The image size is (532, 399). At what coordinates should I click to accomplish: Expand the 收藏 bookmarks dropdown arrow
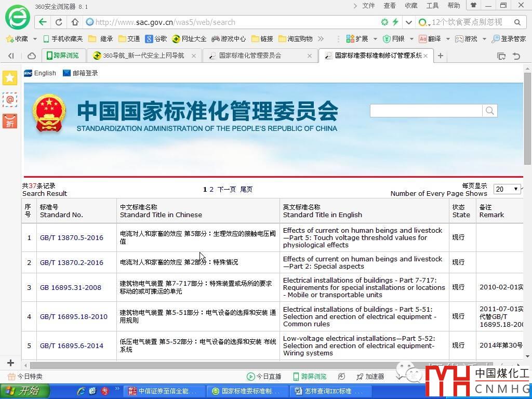click(x=35, y=39)
